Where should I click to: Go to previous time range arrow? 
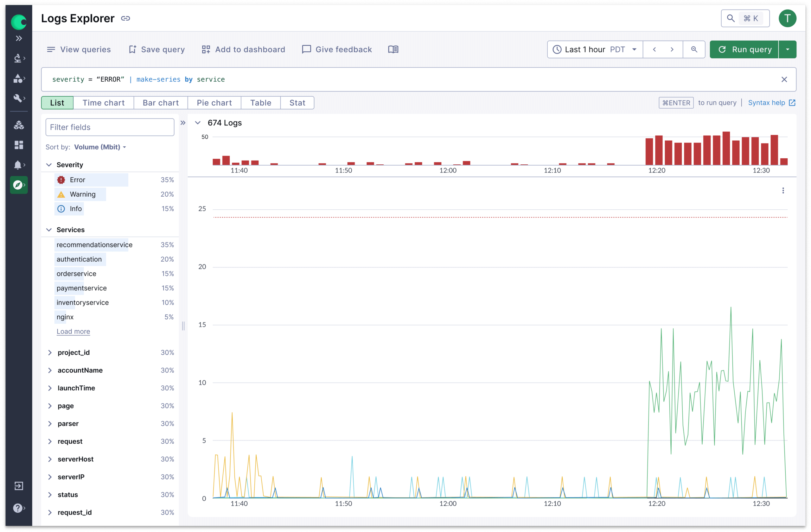pyautogui.click(x=654, y=49)
